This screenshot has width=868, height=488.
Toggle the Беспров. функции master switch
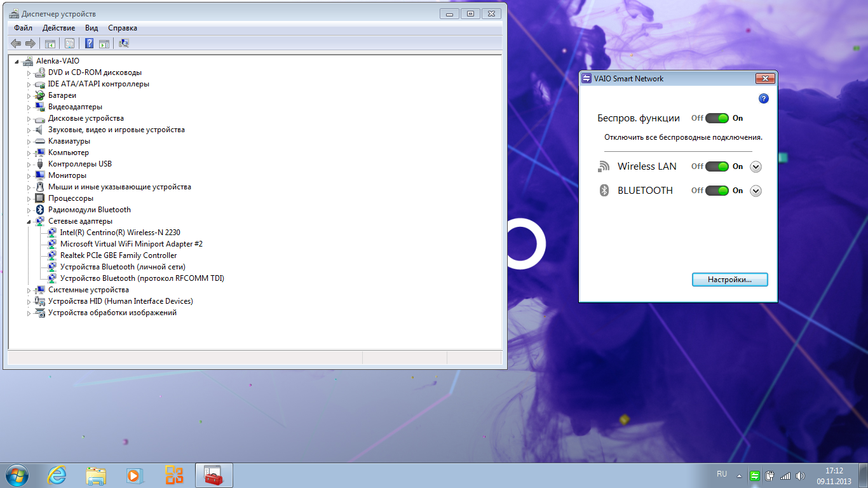click(717, 118)
